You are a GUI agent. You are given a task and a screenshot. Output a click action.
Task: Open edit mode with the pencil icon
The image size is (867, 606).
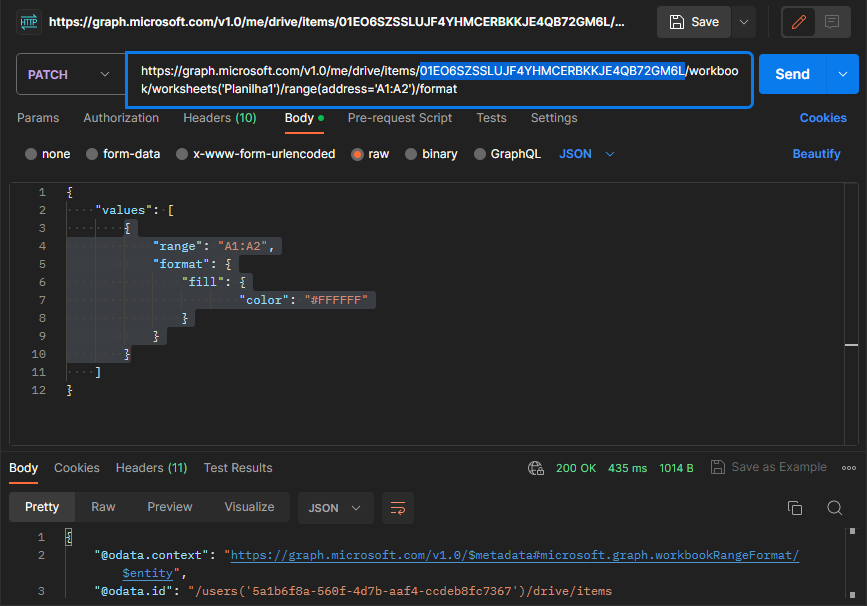[x=798, y=22]
